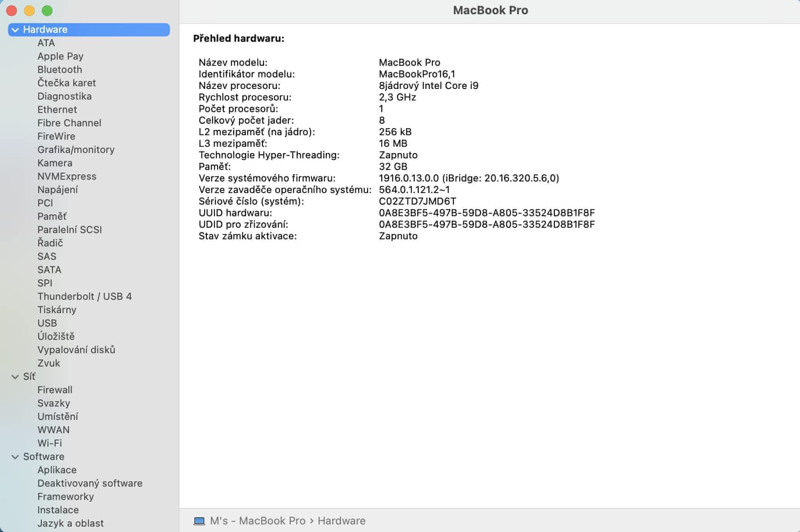Click the UUID hardwaru value
The image size is (800, 532).
tap(487, 213)
